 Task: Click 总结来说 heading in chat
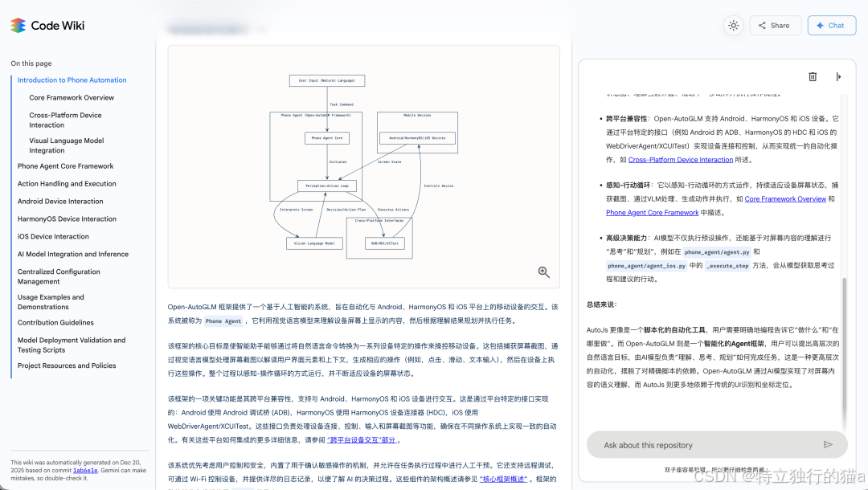pyautogui.click(x=602, y=304)
